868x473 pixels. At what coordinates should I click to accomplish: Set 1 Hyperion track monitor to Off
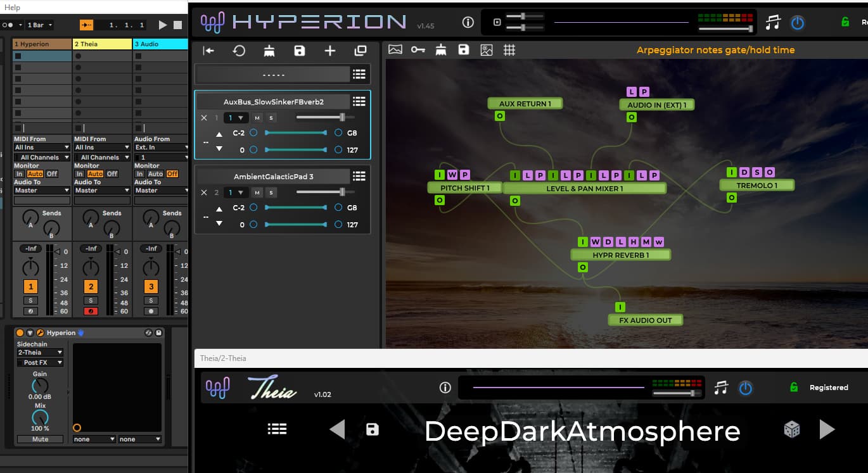point(52,174)
